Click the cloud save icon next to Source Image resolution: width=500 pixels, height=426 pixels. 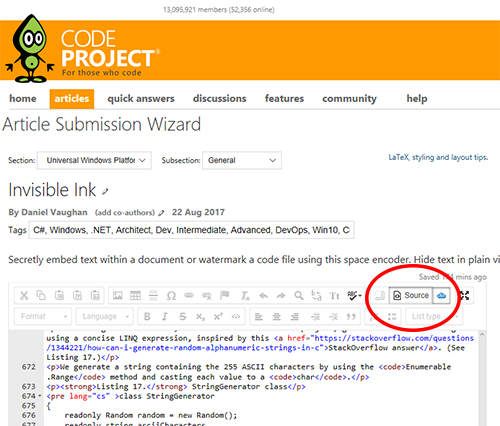point(441,295)
